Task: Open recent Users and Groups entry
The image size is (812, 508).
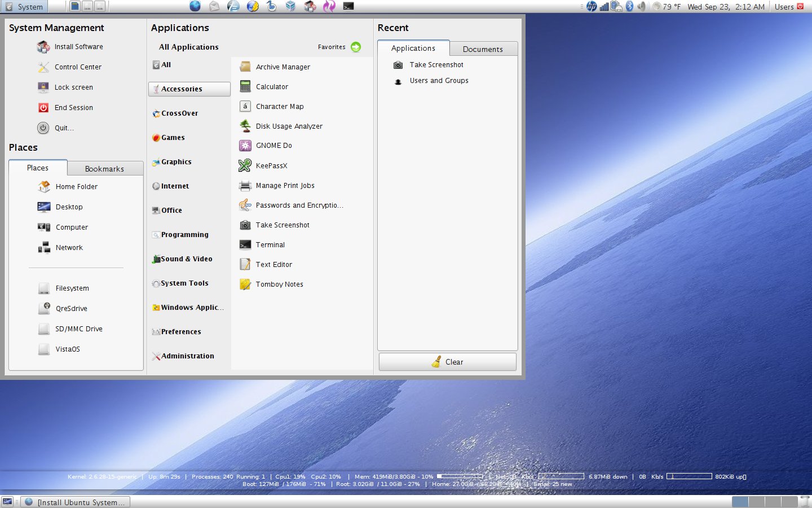Action: [431, 81]
